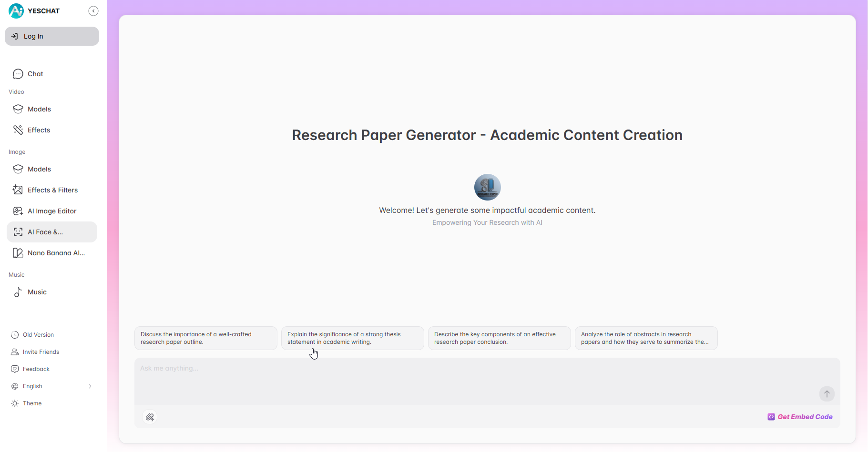
Task: Open the Music generator
Action: tap(37, 292)
